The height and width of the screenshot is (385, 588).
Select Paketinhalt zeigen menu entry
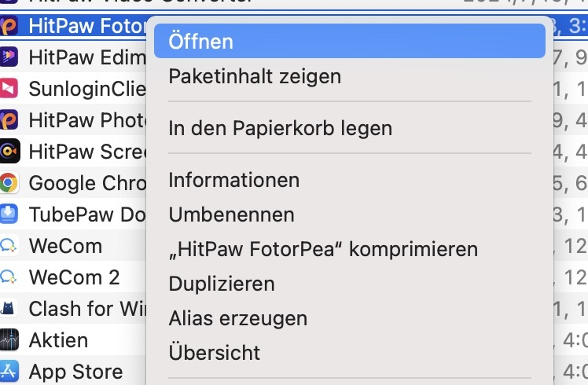(255, 77)
